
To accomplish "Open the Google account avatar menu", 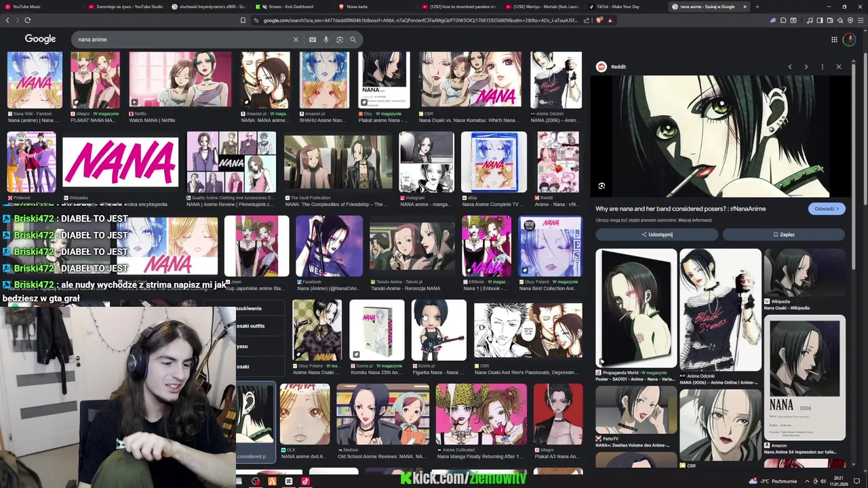I will point(849,39).
